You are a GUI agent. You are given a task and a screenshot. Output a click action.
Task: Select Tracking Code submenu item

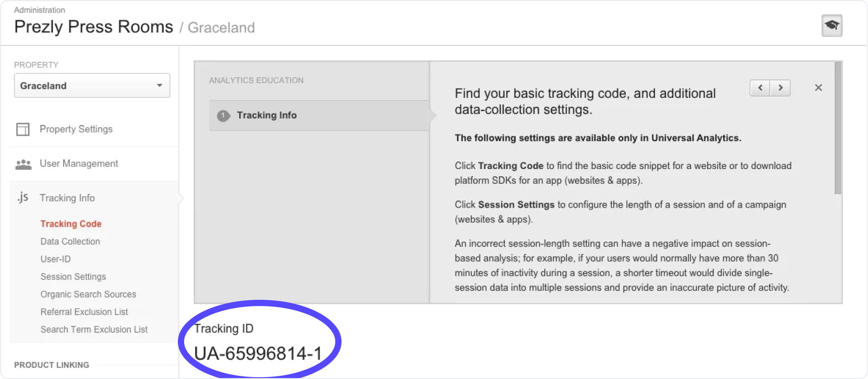coord(71,224)
